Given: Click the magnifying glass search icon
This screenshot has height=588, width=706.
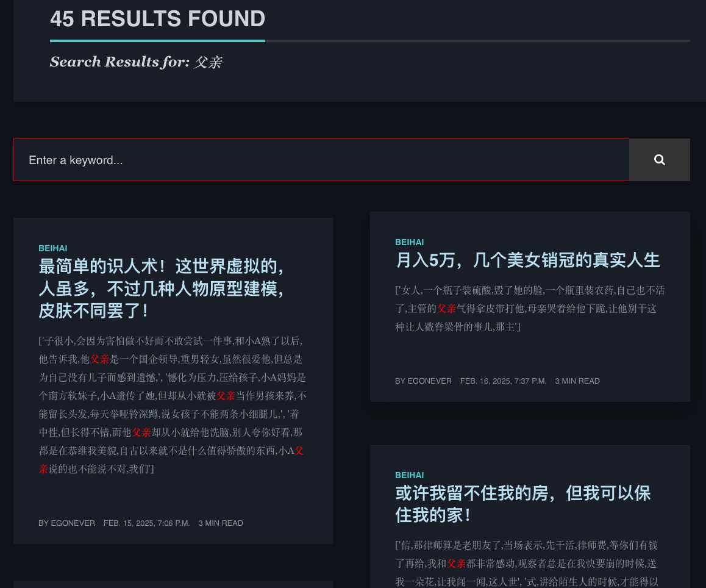Looking at the screenshot, I should [x=660, y=160].
